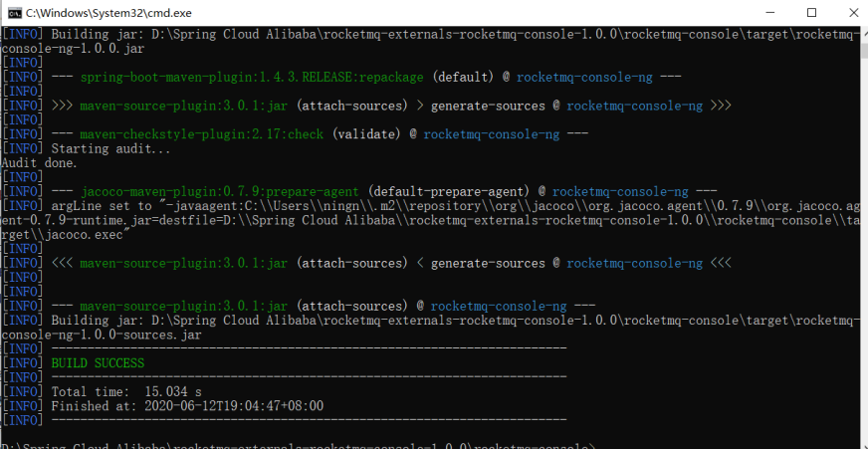Viewport: 868px width, 449px height.
Task: Click blue 'rocketmq-console-ng' on checkstyle line
Action: point(492,134)
